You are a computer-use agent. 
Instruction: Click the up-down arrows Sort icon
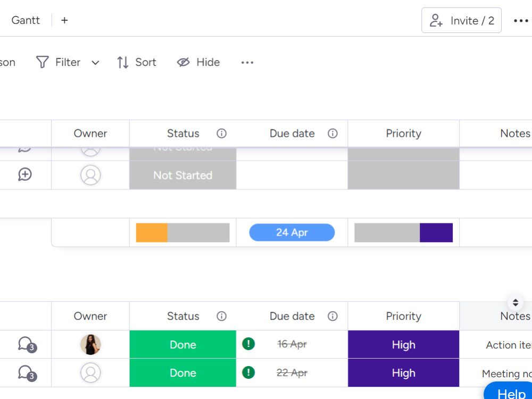[122, 62]
